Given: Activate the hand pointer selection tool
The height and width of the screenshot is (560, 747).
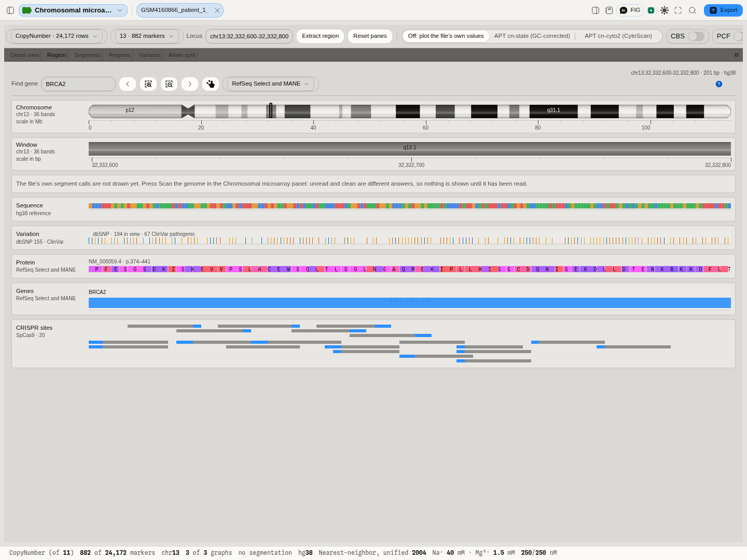Looking at the screenshot, I should 211,84.
